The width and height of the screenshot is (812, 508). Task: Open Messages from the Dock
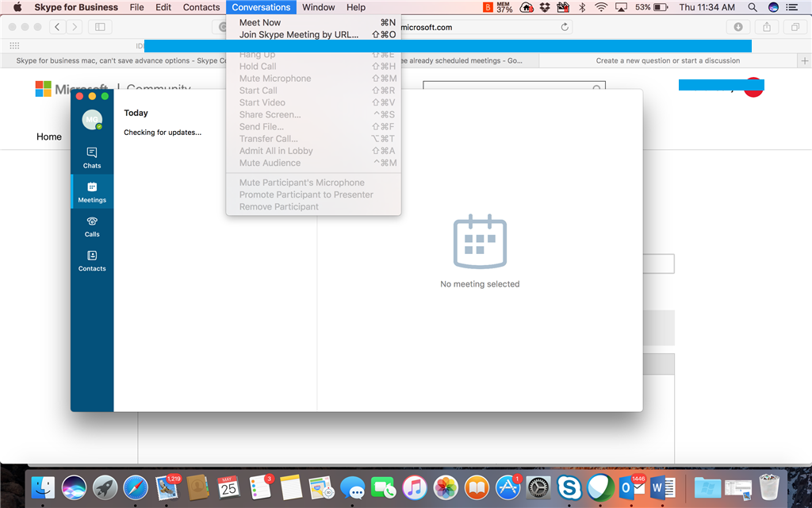pyautogui.click(x=352, y=488)
